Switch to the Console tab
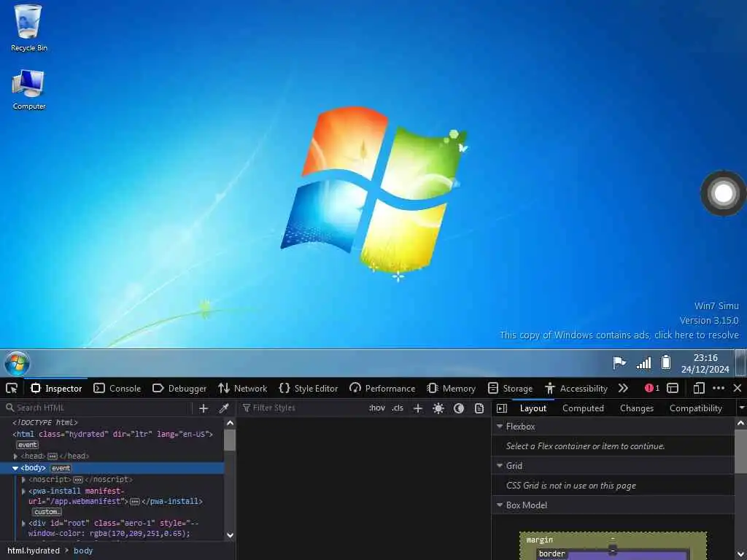The image size is (747, 560). pos(117,389)
